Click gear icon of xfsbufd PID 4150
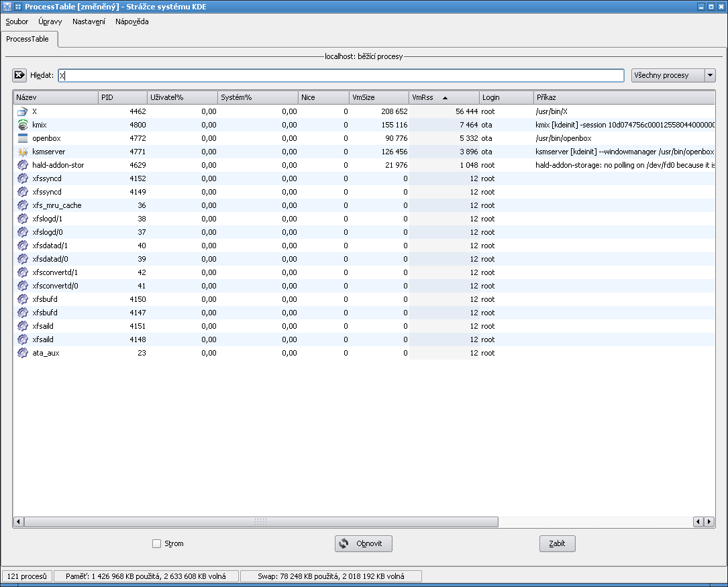 (x=22, y=300)
